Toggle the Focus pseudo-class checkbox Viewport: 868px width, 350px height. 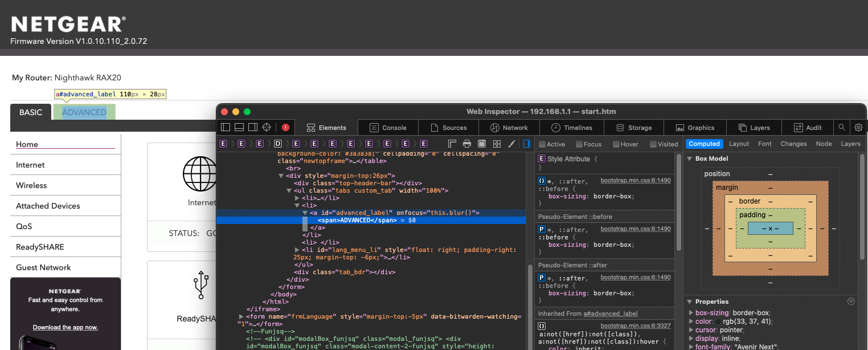(x=579, y=144)
